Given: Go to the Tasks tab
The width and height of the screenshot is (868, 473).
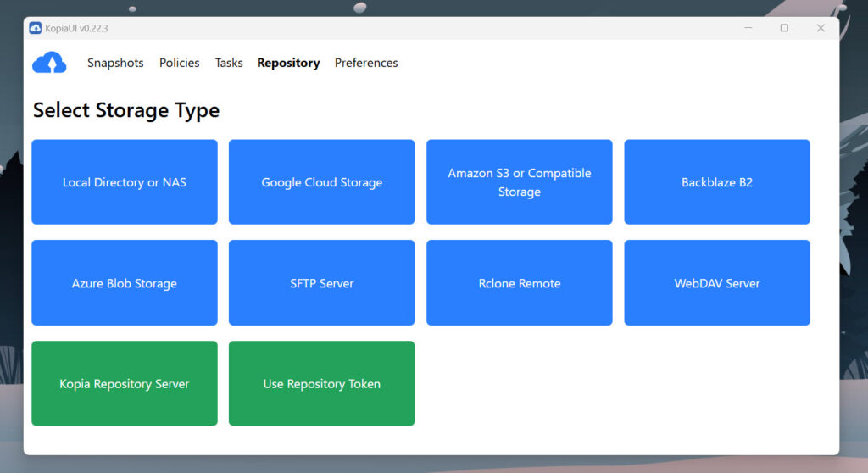Looking at the screenshot, I should (229, 63).
